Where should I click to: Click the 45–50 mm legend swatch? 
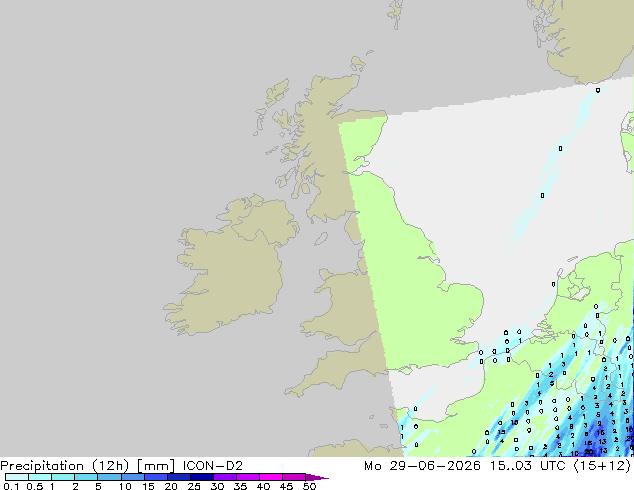294,477
